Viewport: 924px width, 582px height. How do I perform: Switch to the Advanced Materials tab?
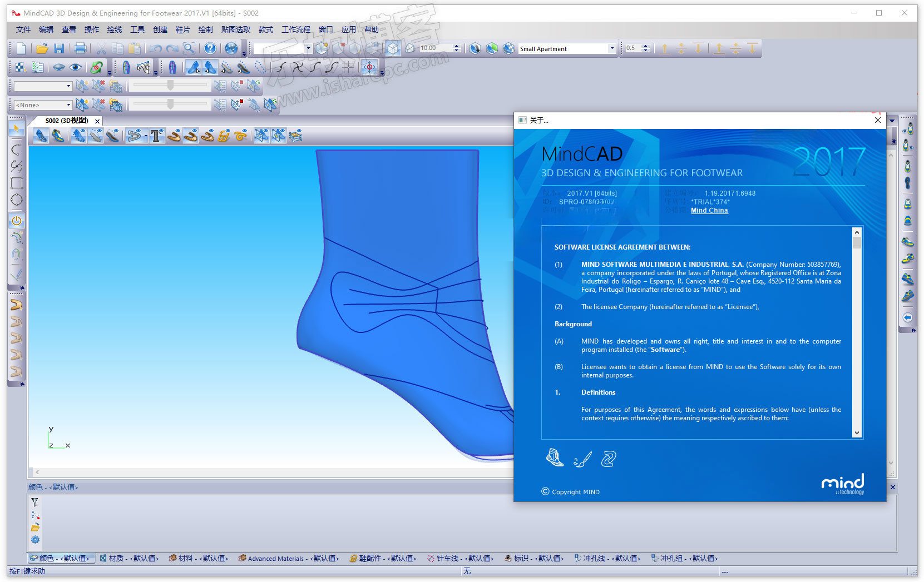click(x=288, y=558)
